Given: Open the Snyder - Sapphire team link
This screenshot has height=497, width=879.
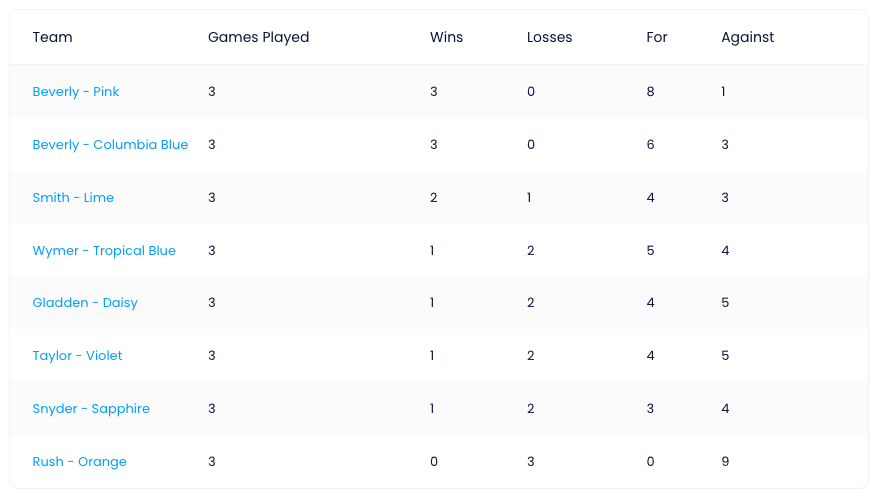Looking at the screenshot, I should coord(91,408).
